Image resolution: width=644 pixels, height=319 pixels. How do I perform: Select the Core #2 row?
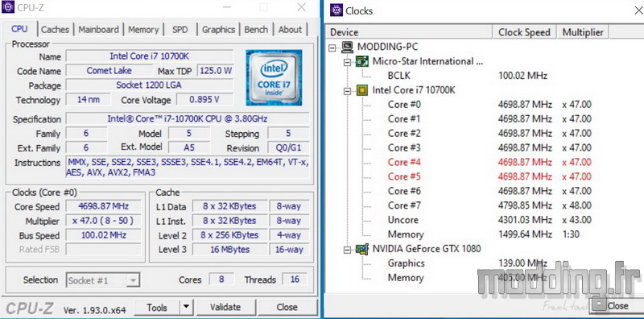pos(489,133)
